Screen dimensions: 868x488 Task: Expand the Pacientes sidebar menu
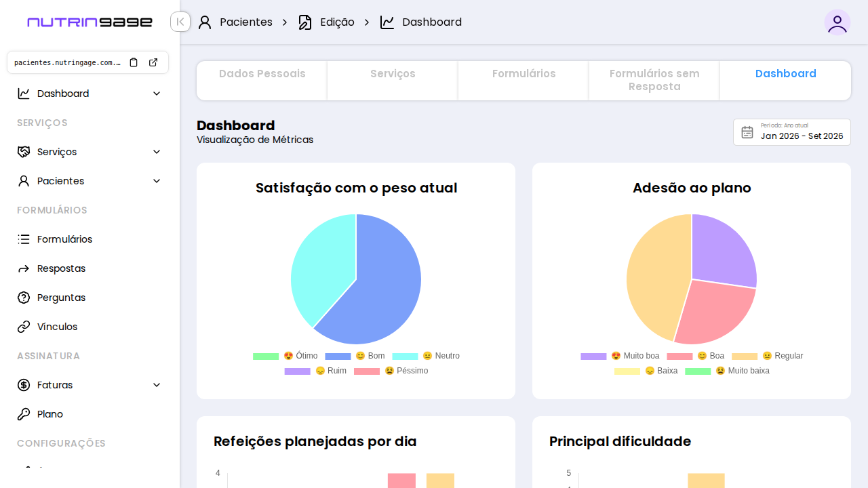click(157, 181)
